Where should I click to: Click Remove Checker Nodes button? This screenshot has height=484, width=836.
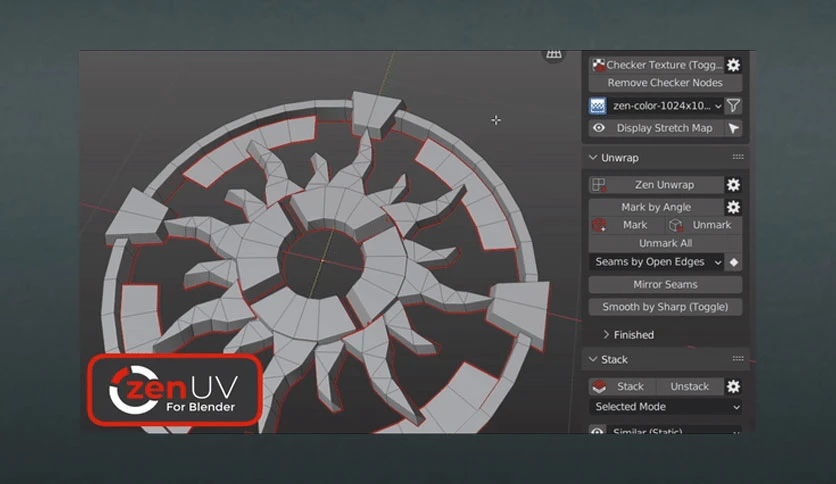[665, 83]
